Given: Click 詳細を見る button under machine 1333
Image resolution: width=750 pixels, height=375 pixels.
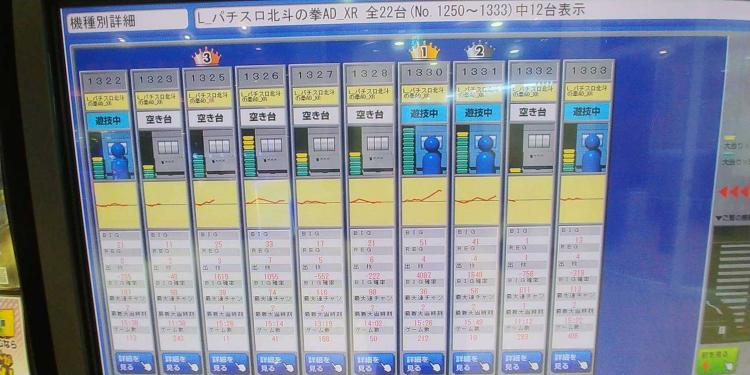Looking at the screenshot, I should [x=571, y=361].
